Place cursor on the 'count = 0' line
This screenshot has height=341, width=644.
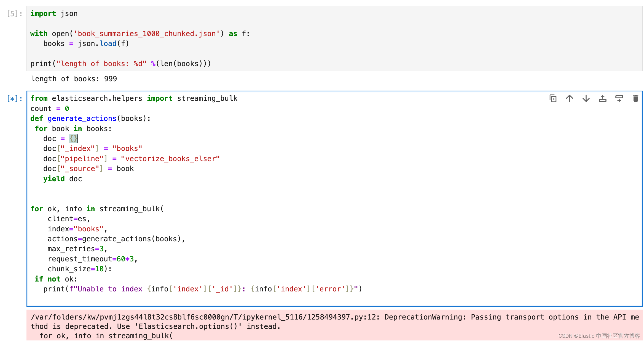pyautogui.click(x=50, y=109)
